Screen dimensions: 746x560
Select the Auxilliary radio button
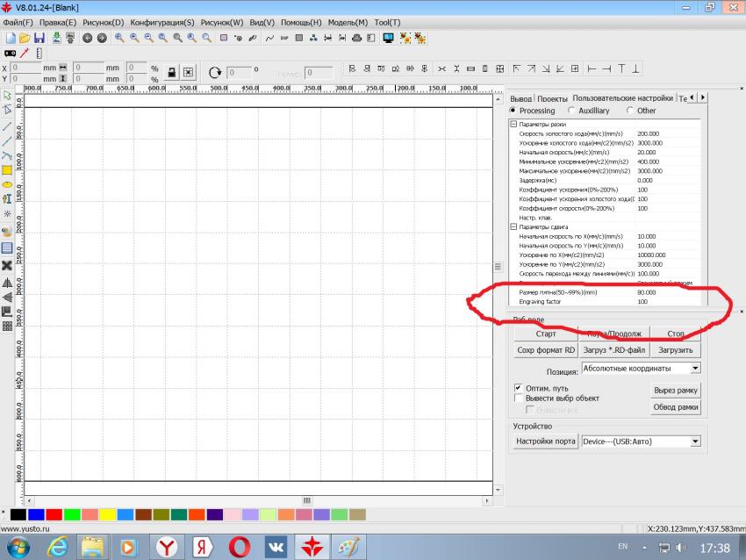[x=572, y=111]
